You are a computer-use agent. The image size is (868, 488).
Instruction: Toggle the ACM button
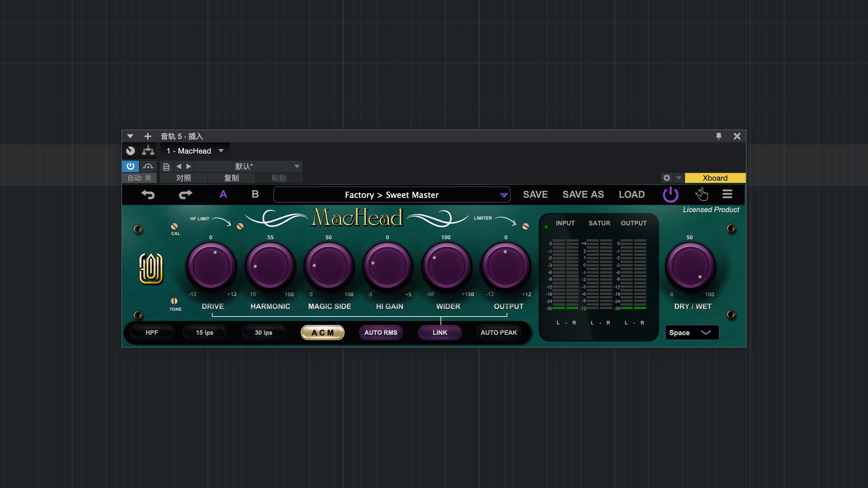click(x=322, y=333)
